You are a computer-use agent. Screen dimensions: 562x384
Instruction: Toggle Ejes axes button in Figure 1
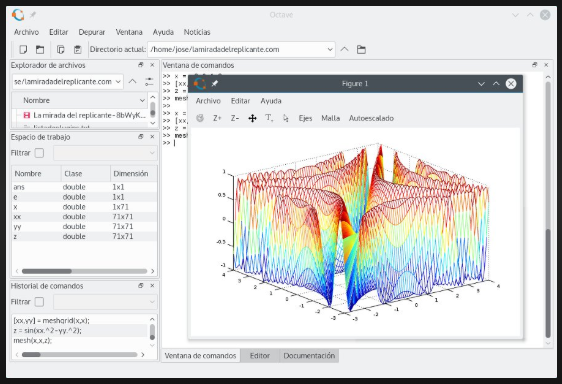pyautogui.click(x=305, y=118)
